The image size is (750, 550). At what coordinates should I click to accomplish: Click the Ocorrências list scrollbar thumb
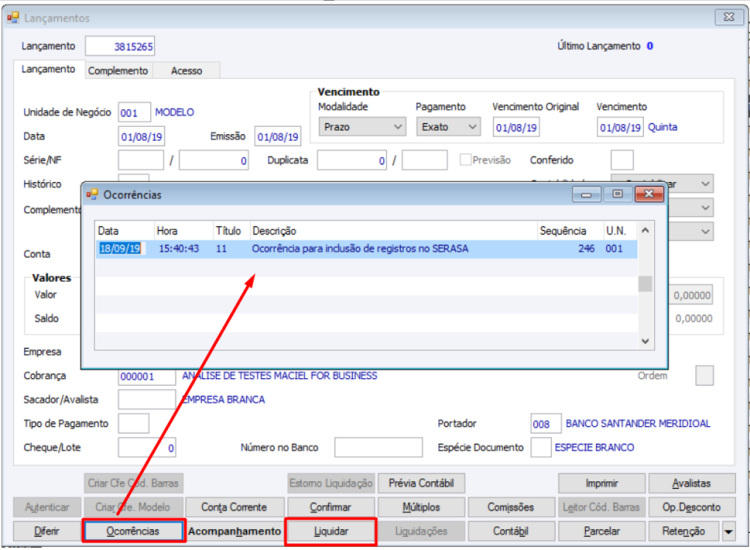click(645, 284)
